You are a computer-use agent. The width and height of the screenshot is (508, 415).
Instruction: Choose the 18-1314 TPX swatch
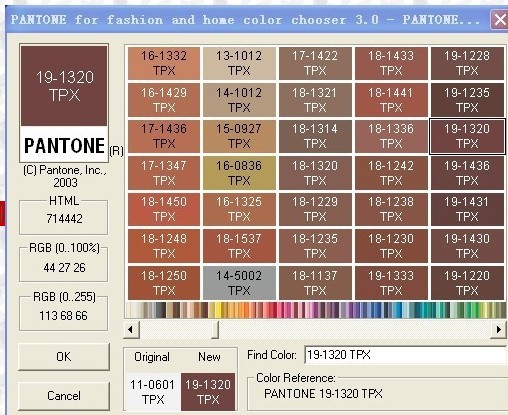[x=315, y=136]
